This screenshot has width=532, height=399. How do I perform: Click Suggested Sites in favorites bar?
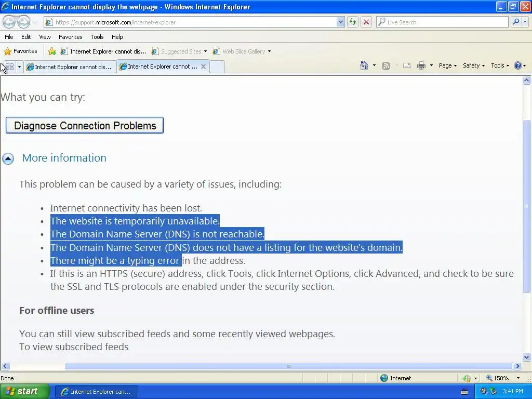coord(177,51)
